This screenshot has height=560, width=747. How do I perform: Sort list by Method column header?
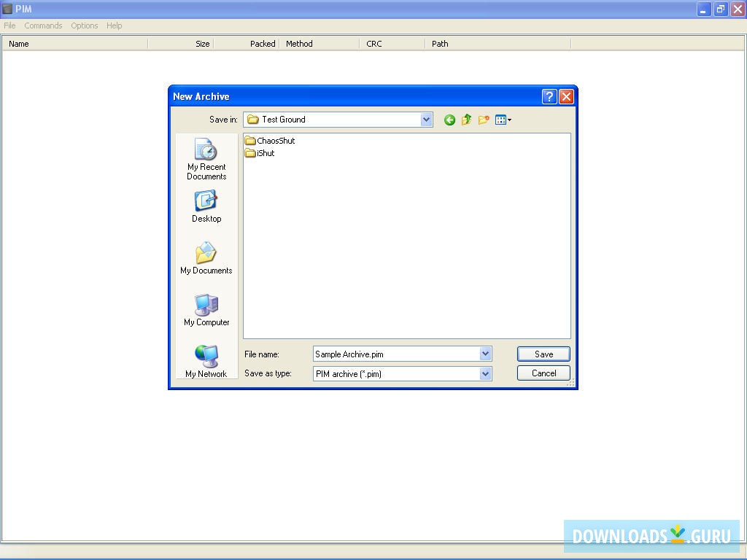320,44
